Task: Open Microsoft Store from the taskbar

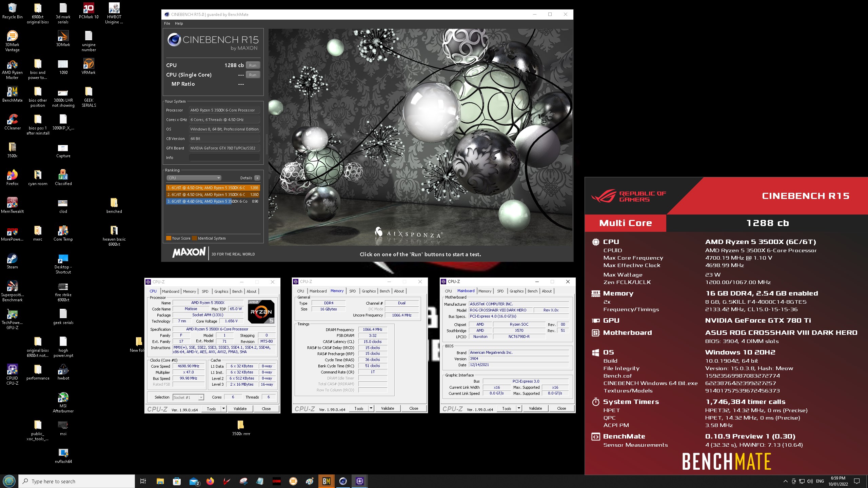Action: (x=177, y=481)
